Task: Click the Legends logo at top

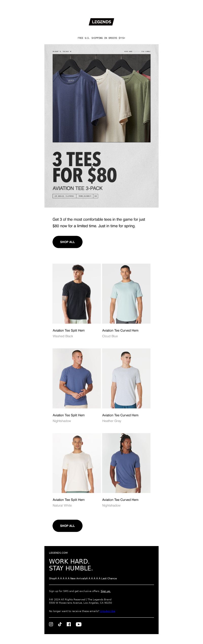Action: [101, 22]
